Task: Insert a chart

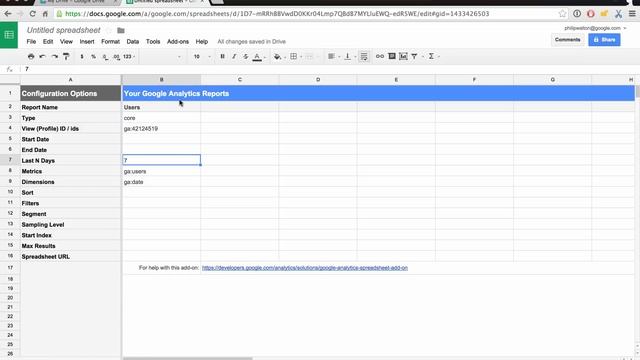Action: pos(403,56)
